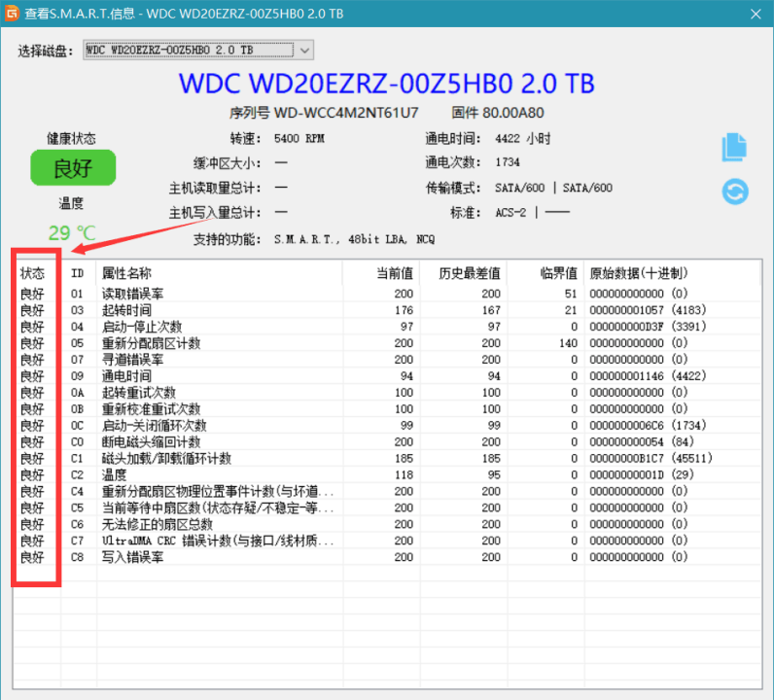Select the UltraDMA CRC 错误计数 row

pos(387,541)
